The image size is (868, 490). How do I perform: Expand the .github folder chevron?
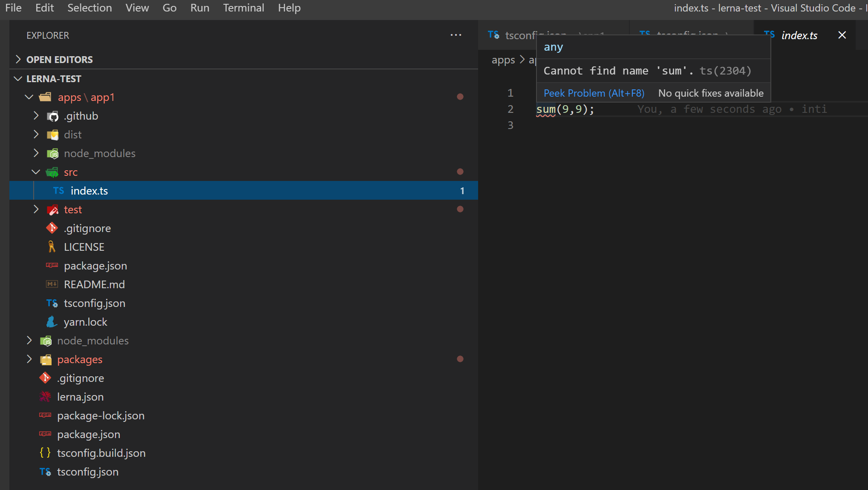[36, 116]
